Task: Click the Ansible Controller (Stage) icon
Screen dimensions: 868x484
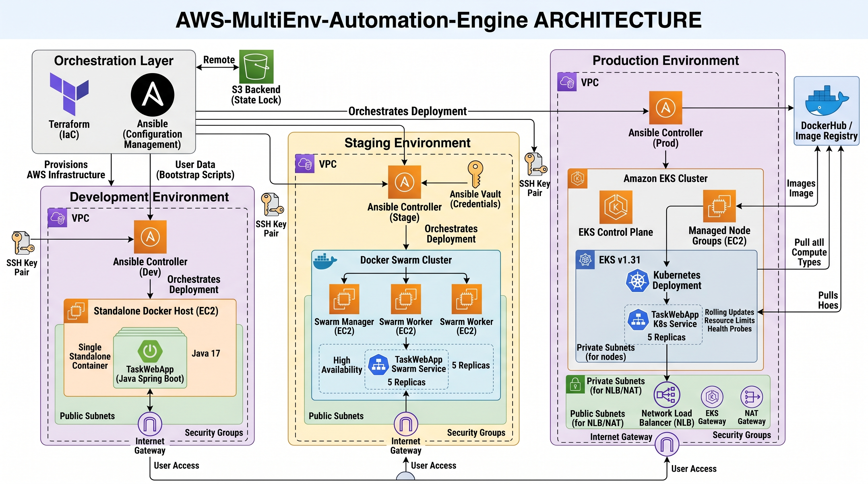Action: 404,182
